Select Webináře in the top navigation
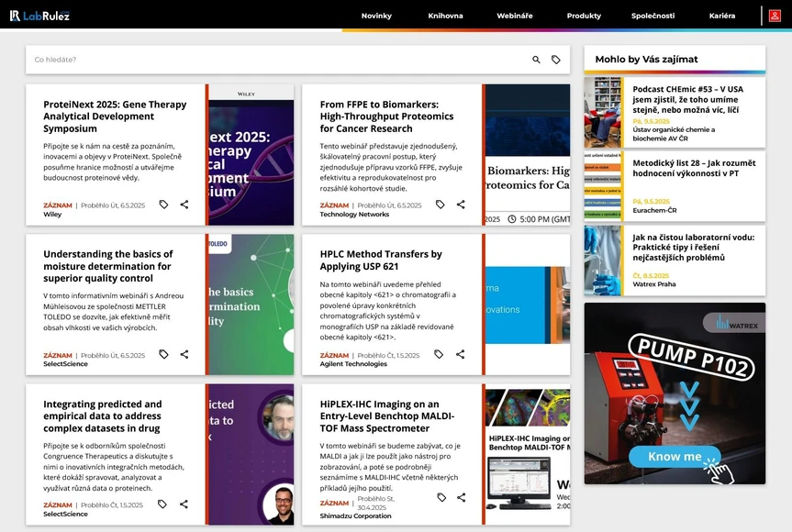 point(514,16)
